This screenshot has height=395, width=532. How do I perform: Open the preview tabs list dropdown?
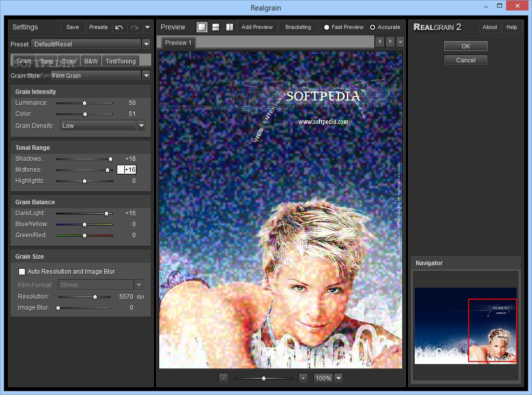click(400, 42)
